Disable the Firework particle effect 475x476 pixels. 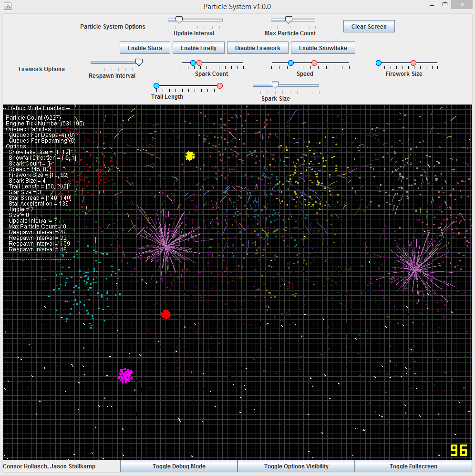click(x=258, y=48)
